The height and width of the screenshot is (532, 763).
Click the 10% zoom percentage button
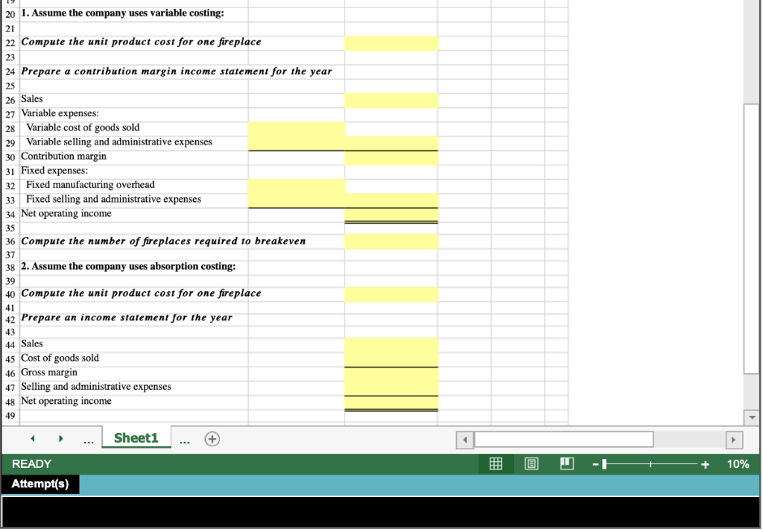739,463
